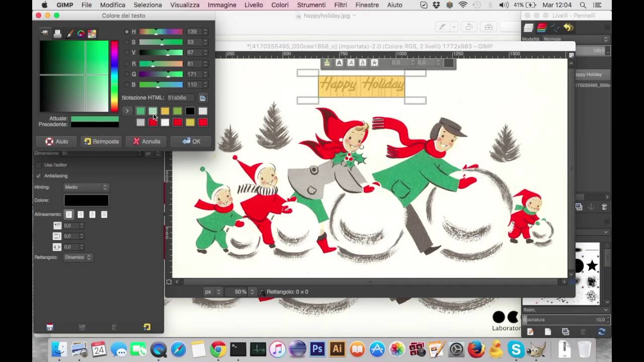
Task: Switch to the CMYK printer selector tab
Action: click(x=57, y=34)
